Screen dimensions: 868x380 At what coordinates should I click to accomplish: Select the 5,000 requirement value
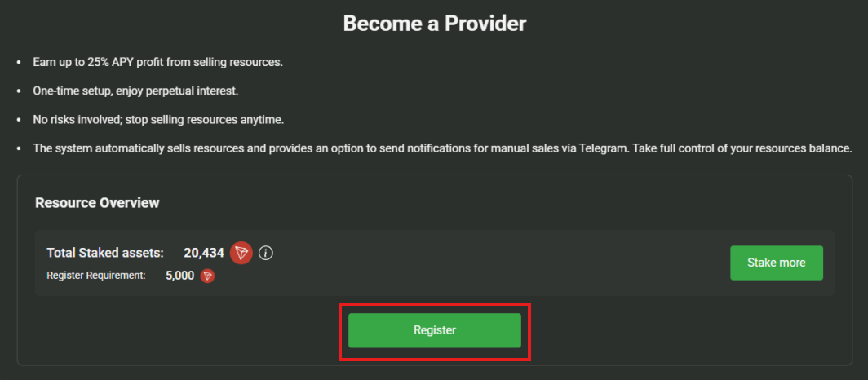[179, 276]
